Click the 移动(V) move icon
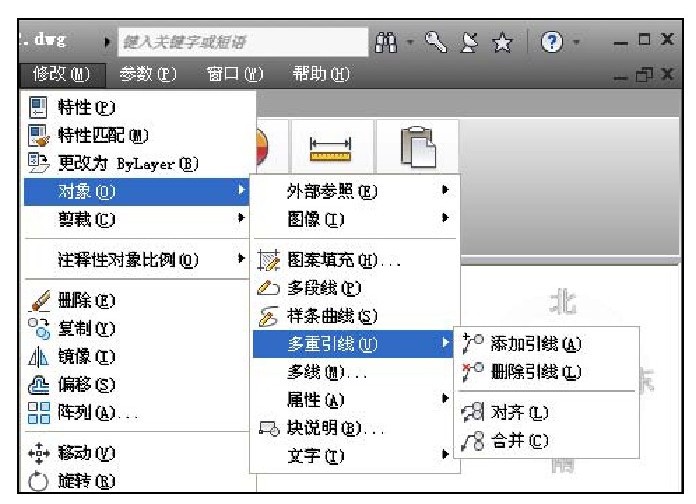Screen dimensions: 696x504 [x=39, y=453]
